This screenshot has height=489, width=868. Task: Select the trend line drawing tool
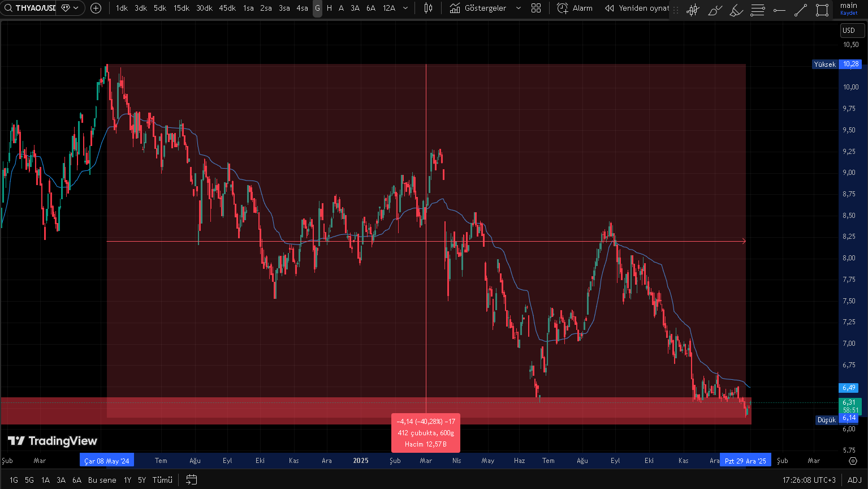click(801, 10)
